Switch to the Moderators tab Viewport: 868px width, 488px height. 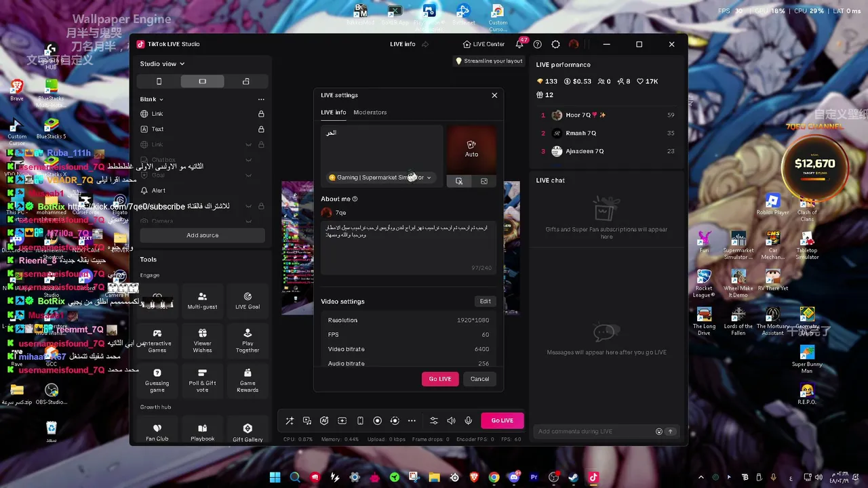pos(370,113)
